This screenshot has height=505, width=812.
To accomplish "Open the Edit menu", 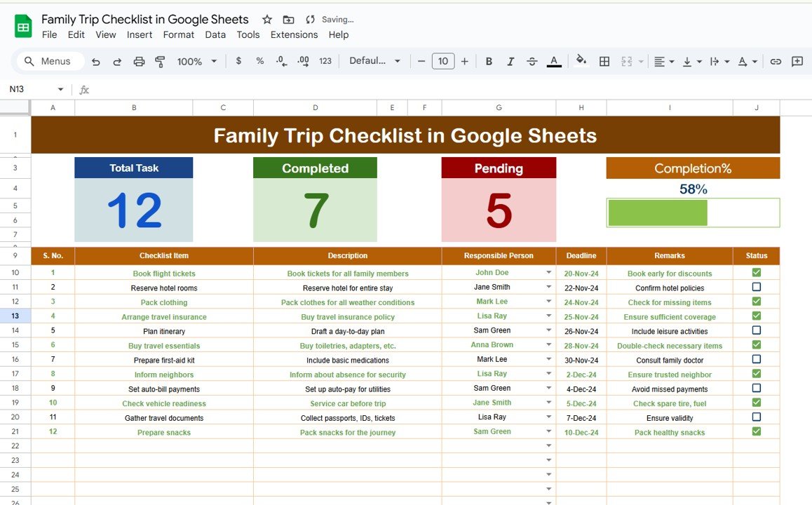I will point(76,34).
